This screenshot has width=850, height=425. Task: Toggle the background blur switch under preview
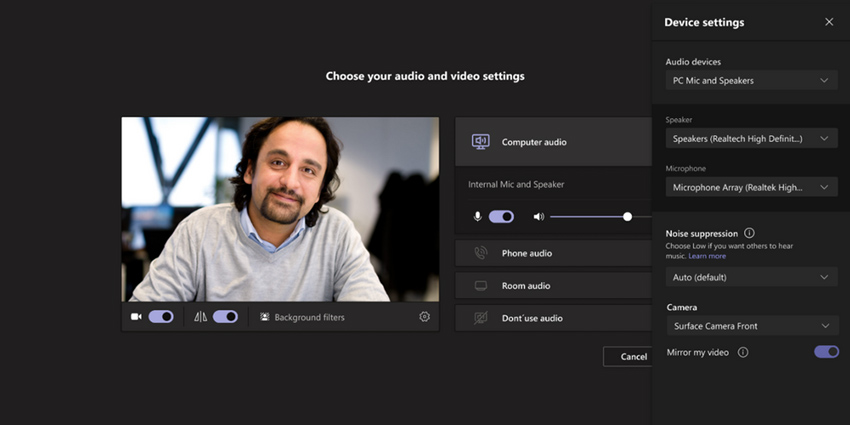225,317
